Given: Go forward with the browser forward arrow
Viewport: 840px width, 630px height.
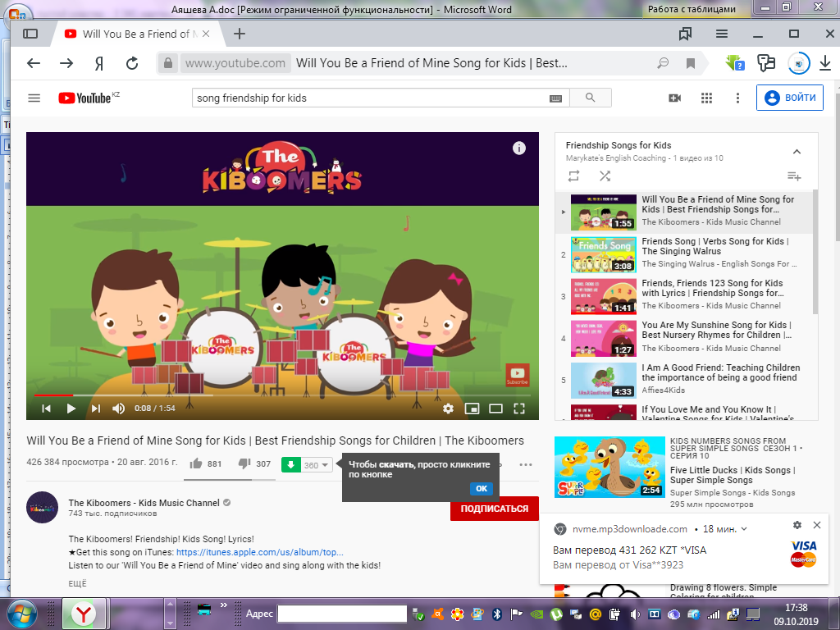Looking at the screenshot, I should [x=66, y=63].
